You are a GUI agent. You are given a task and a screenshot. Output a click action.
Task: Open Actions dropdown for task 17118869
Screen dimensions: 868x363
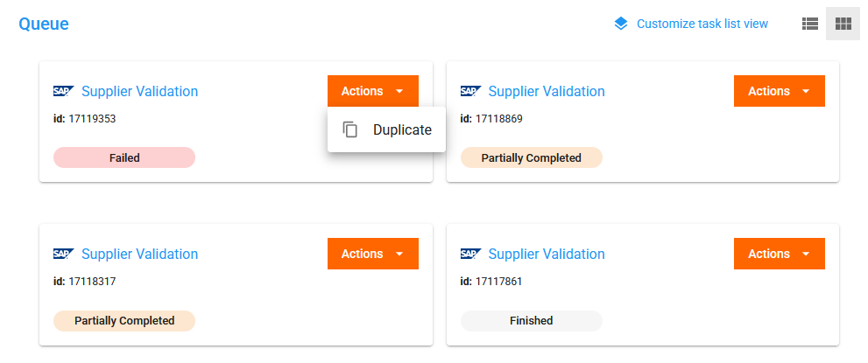click(x=780, y=91)
